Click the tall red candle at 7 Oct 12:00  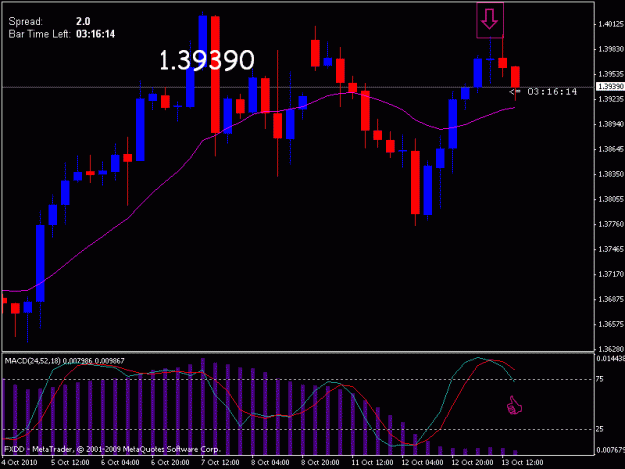215,75
